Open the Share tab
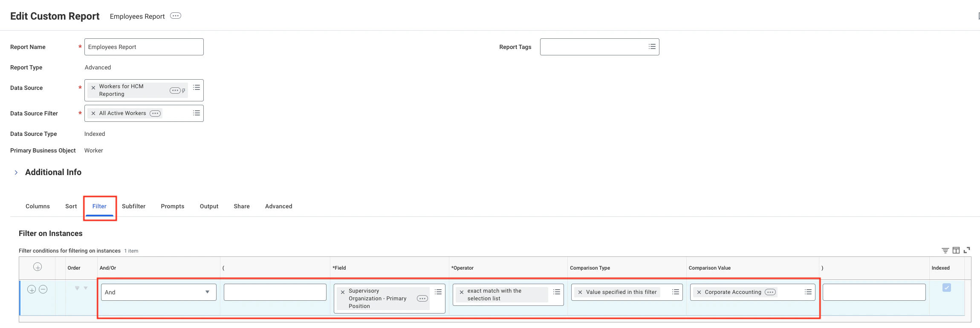This screenshot has width=980, height=328. [242, 206]
